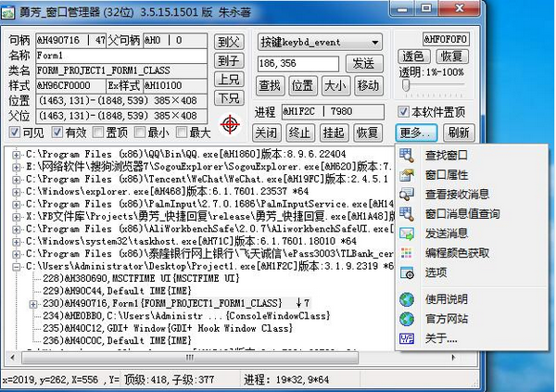Expand the QQ.exe tree node

tap(16, 155)
